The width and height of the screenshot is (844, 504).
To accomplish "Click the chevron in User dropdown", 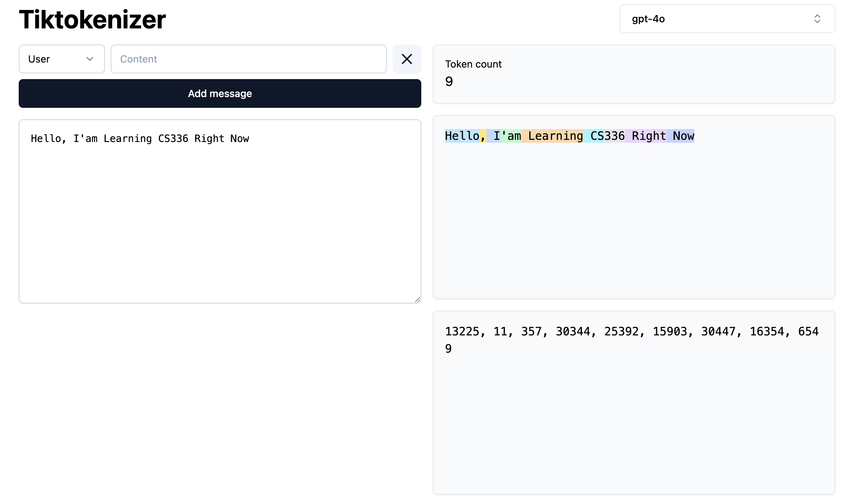I will pos(90,59).
